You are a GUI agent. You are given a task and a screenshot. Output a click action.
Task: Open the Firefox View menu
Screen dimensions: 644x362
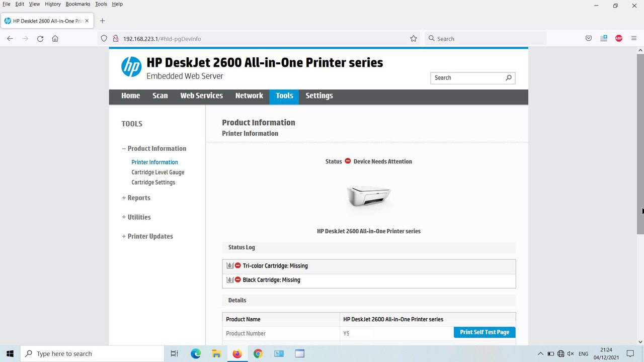[34, 4]
